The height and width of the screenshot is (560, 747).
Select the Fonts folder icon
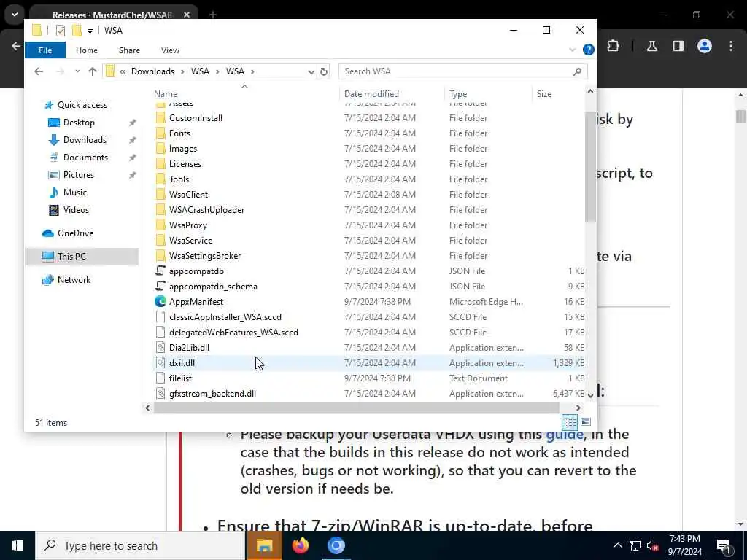[x=160, y=133]
